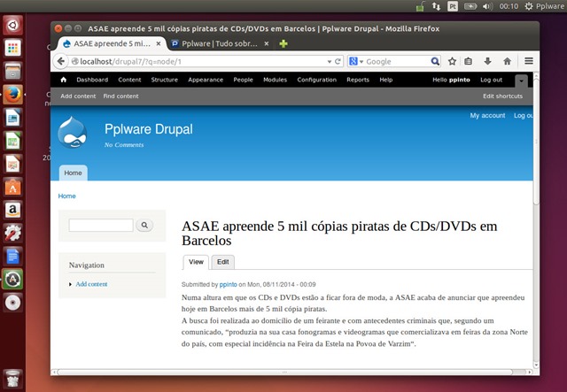The height and width of the screenshot is (392, 567).
Task: Open the bookmarks list icon
Action: (x=469, y=61)
